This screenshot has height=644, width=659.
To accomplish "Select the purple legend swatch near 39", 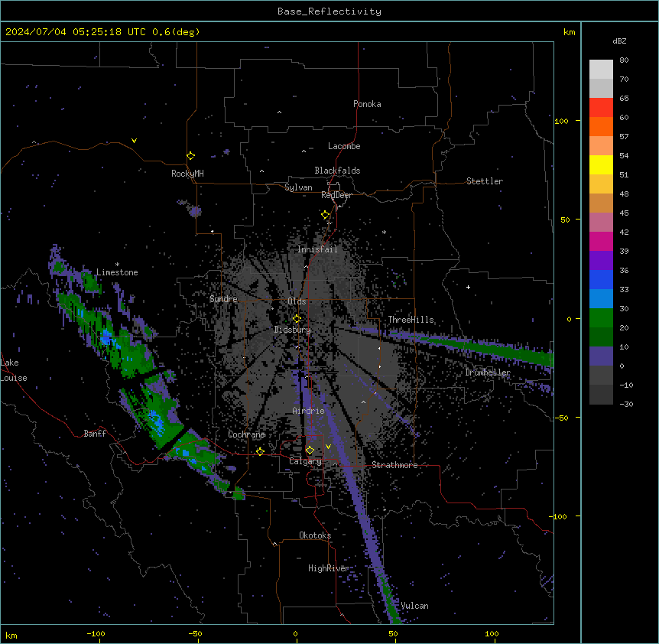I will coord(601,260).
